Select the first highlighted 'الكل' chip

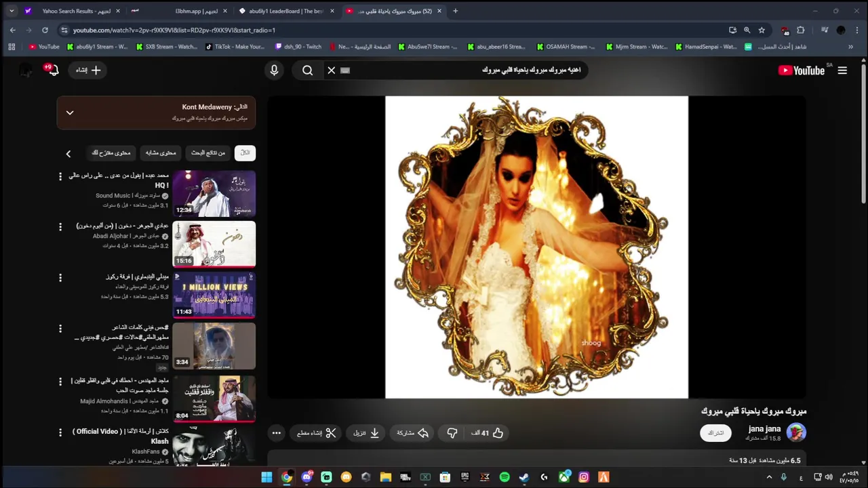click(x=245, y=153)
